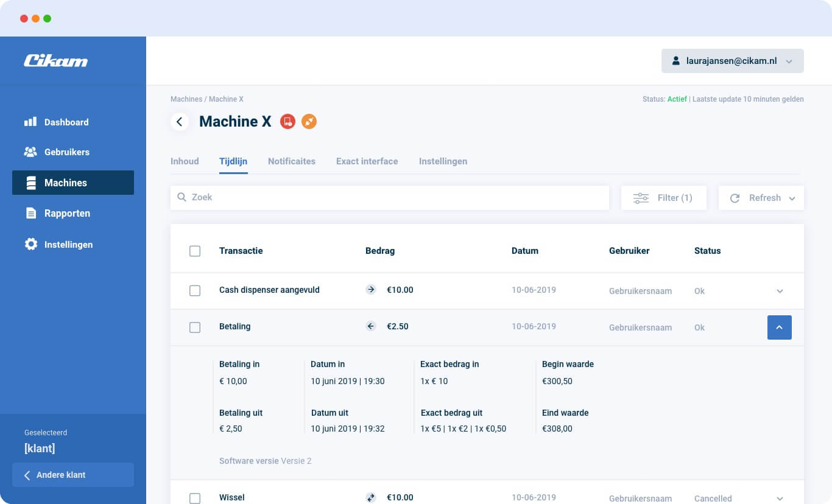Click the Zoek search field

(390, 197)
